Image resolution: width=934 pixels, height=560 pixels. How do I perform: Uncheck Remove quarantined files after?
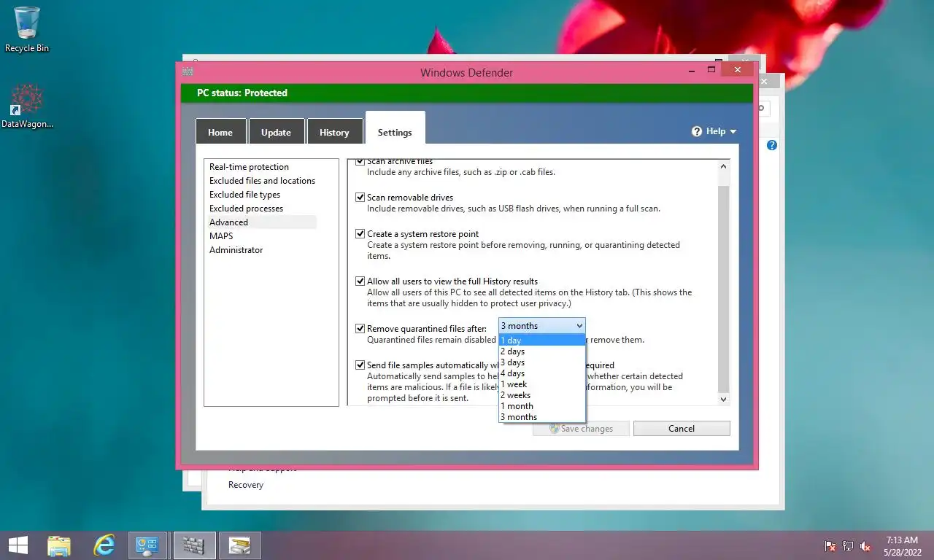pos(360,328)
